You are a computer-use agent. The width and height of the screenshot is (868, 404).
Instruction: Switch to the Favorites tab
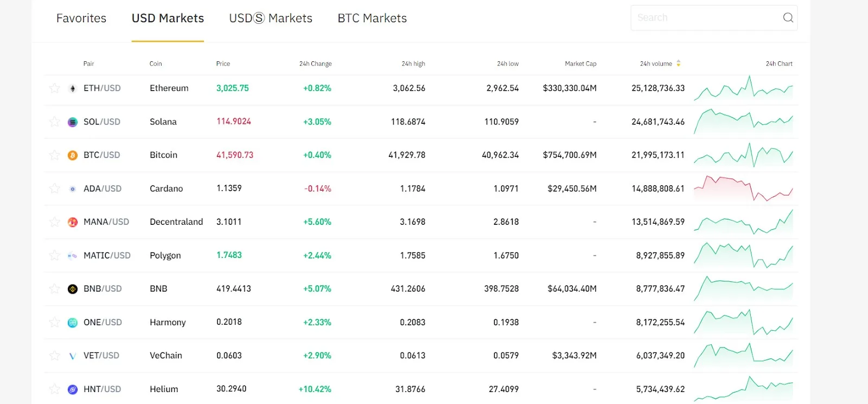(81, 18)
